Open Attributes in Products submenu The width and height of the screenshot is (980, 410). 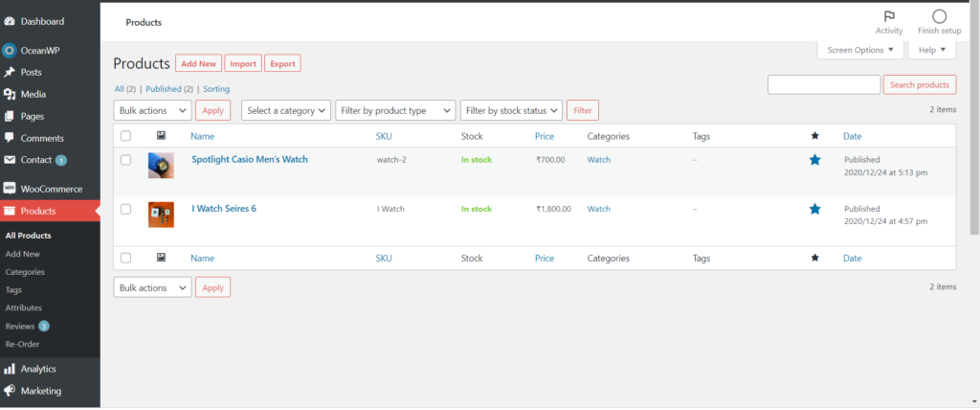[24, 307]
